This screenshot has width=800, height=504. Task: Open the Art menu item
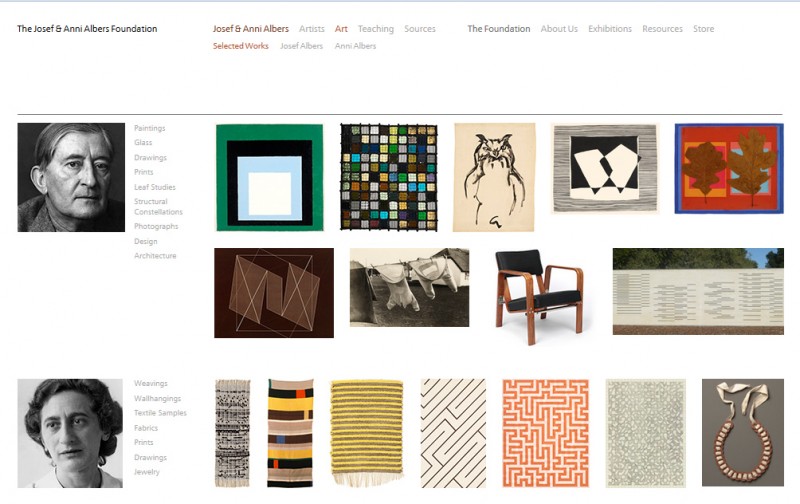point(341,29)
